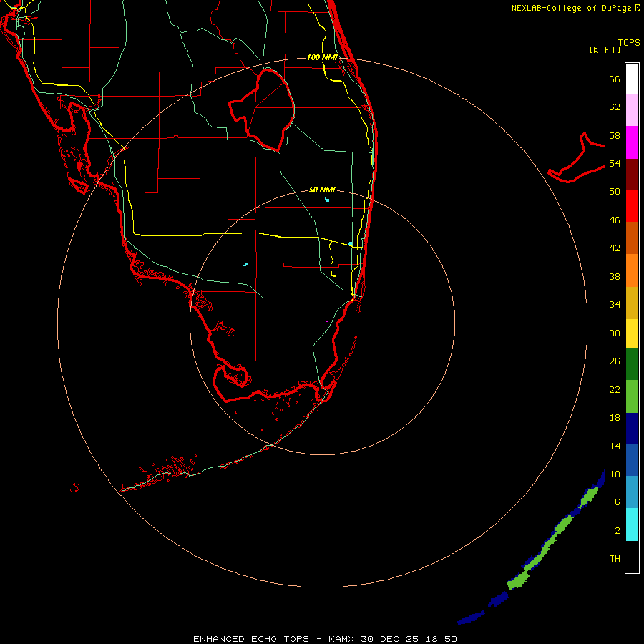
Task: Select the medium blue swatch near 10
Action: 632,460
